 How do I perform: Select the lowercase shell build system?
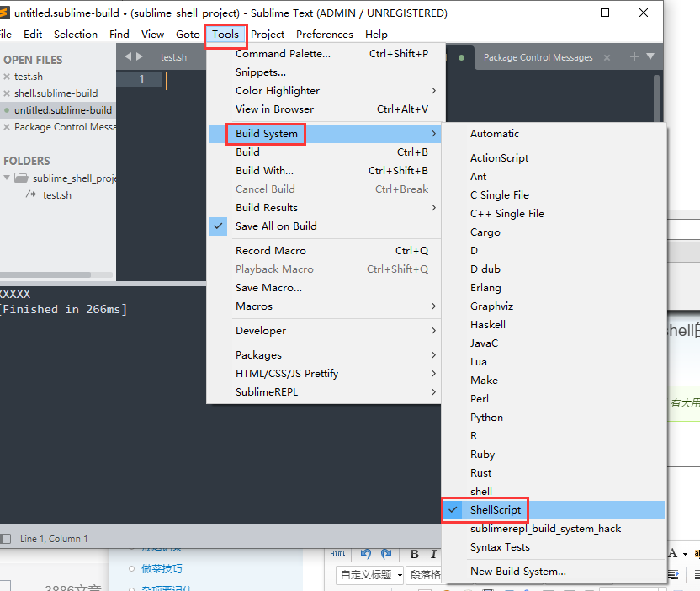pos(554,492)
